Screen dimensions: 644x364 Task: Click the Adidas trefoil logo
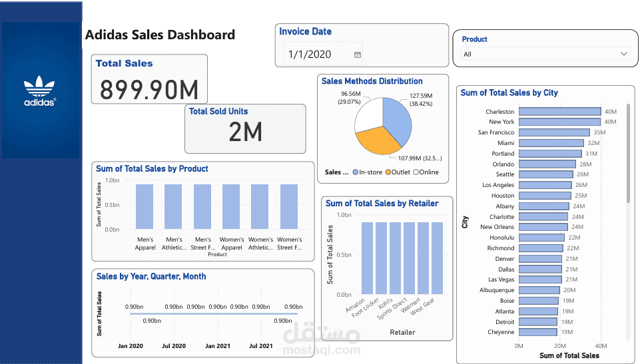click(x=39, y=91)
